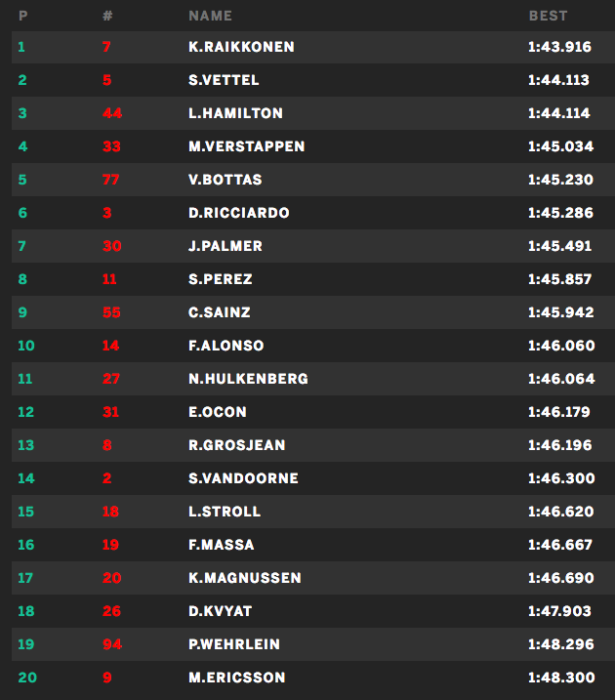The image size is (615, 700).
Task: Click D.RICCIARDO in the name column
Action: [x=238, y=213]
